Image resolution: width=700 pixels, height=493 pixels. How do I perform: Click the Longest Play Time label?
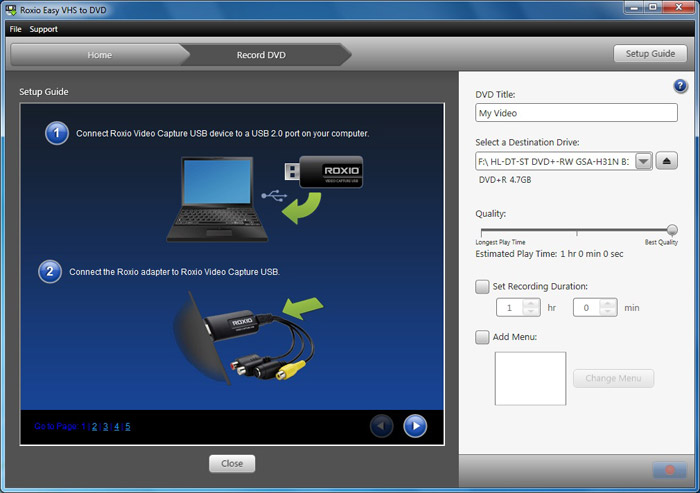[x=500, y=242]
